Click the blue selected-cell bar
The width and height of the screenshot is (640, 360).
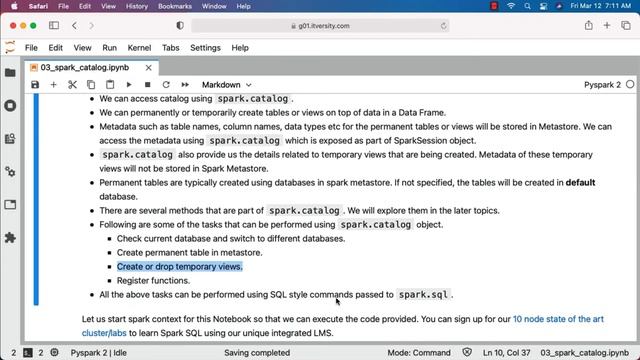[x=36, y=199]
